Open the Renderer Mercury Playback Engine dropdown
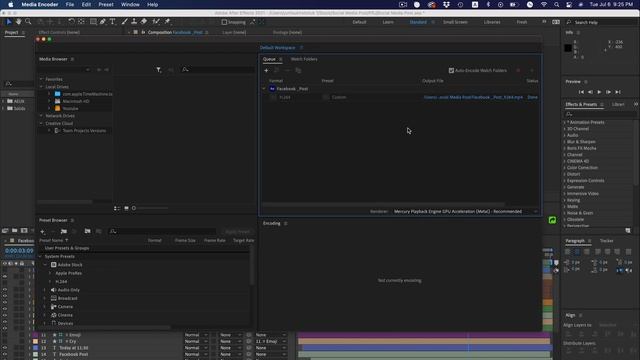This screenshot has width=640, height=360. (x=465, y=211)
